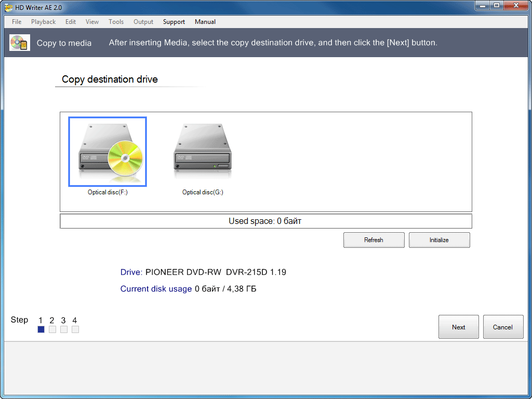Viewport: 532px width, 399px height.
Task: Click Next to proceed to step 2
Action: coord(458,327)
